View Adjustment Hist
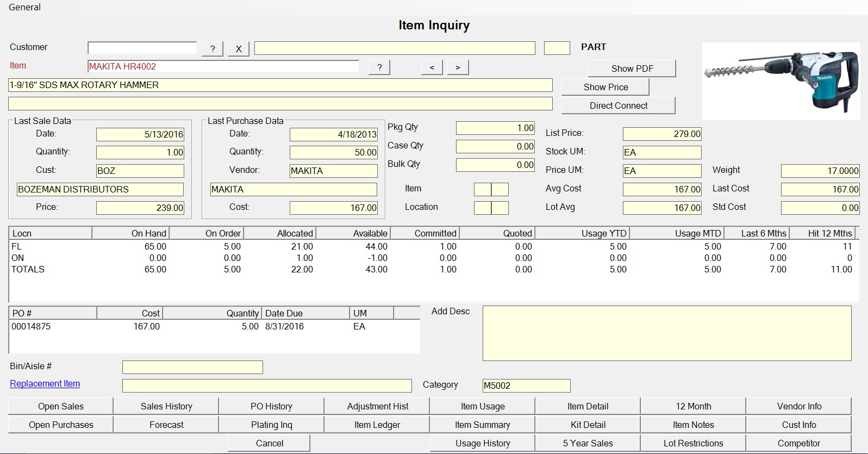The width and height of the screenshot is (868, 454). [378, 406]
